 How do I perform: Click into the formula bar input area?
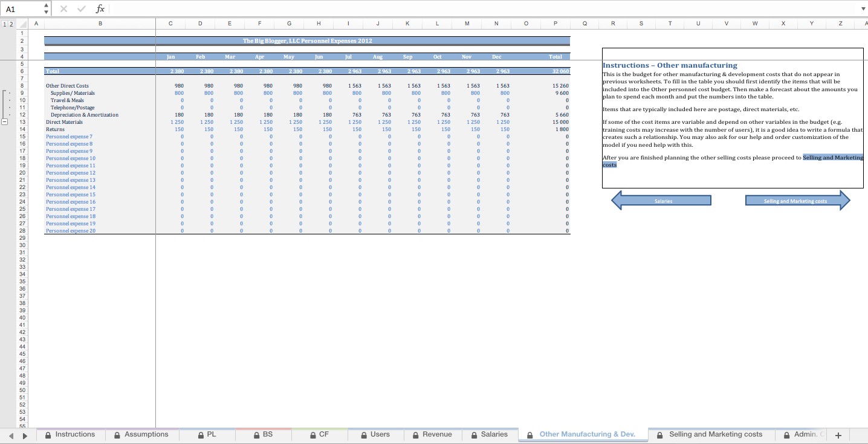pos(484,8)
